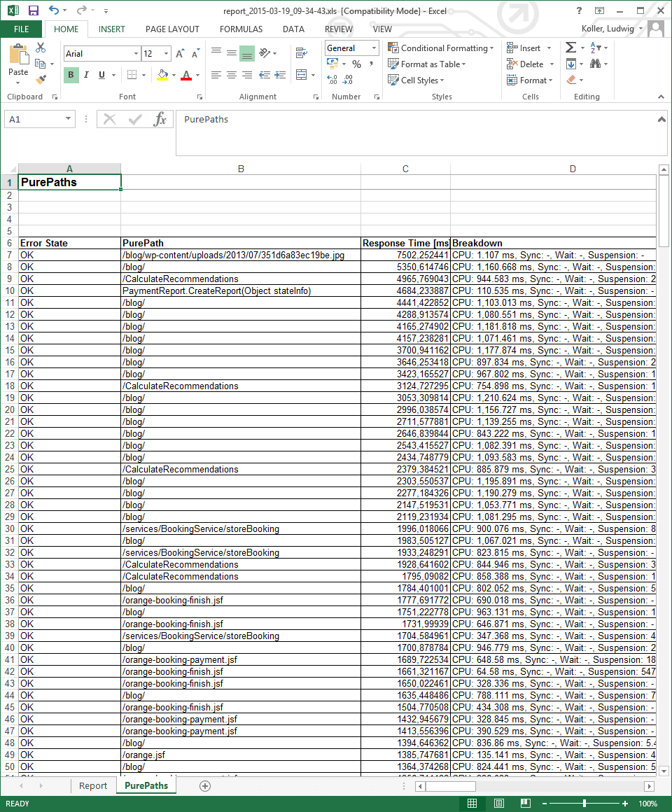The height and width of the screenshot is (812, 672).
Task: Click the Clear eraser icon
Action: pyautogui.click(x=572, y=80)
